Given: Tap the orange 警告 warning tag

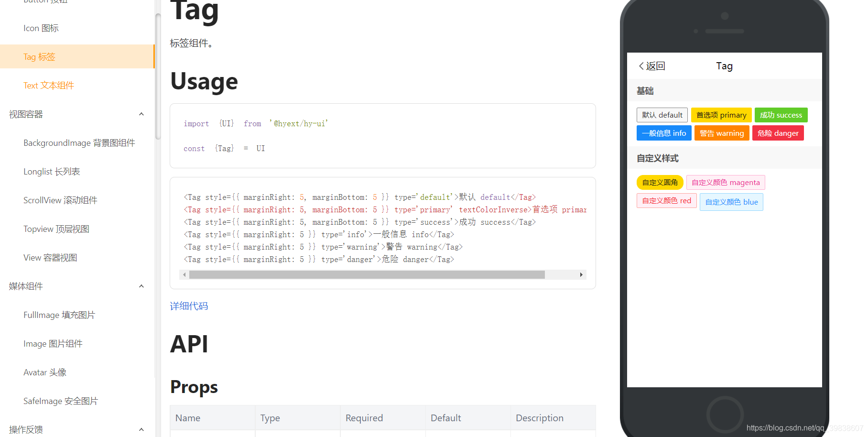Looking at the screenshot, I should pos(722,133).
